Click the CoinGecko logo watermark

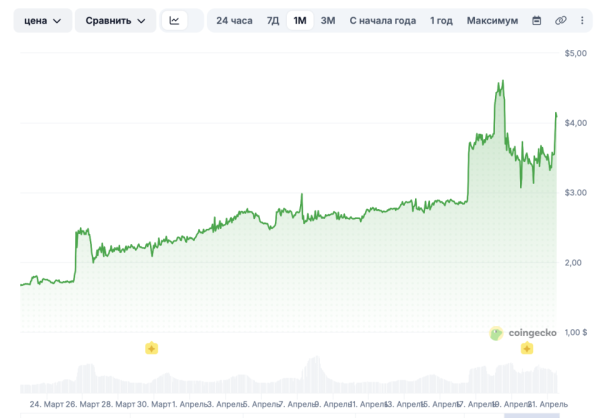(522, 333)
